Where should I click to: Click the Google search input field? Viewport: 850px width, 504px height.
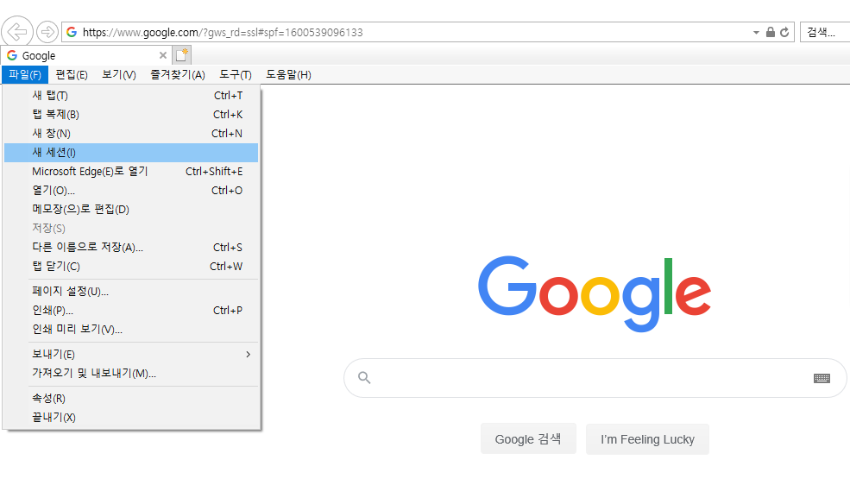pos(595,378)
